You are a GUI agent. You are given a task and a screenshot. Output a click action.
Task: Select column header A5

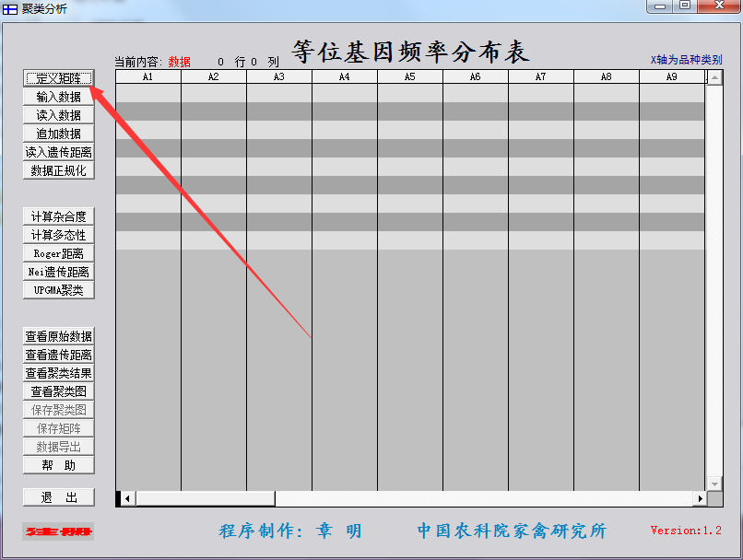pyautogui.click(x=410, y=76)
